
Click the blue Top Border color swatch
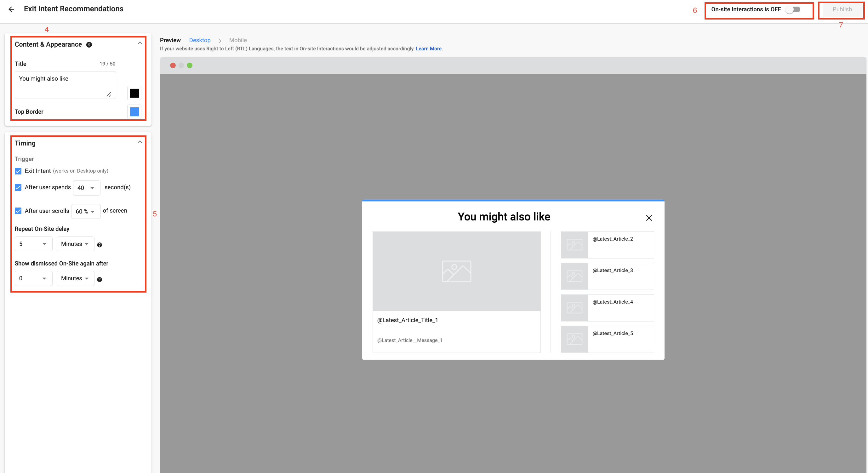click(x=134, y=111)
